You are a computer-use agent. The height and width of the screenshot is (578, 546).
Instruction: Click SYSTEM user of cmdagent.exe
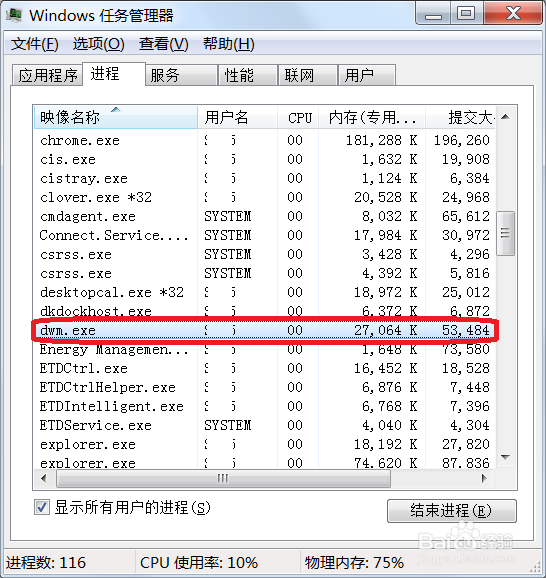228,216
